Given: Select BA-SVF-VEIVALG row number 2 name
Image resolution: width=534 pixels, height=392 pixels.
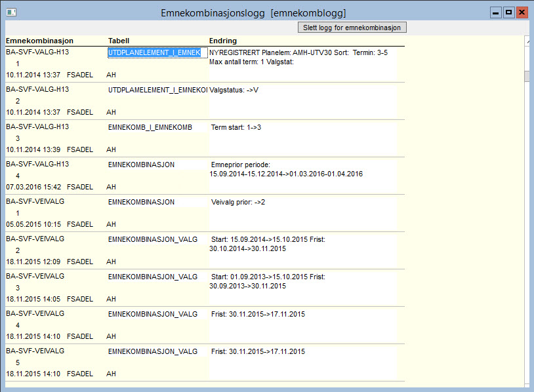Looking at the screenshot, I should (x=35, y=239).
